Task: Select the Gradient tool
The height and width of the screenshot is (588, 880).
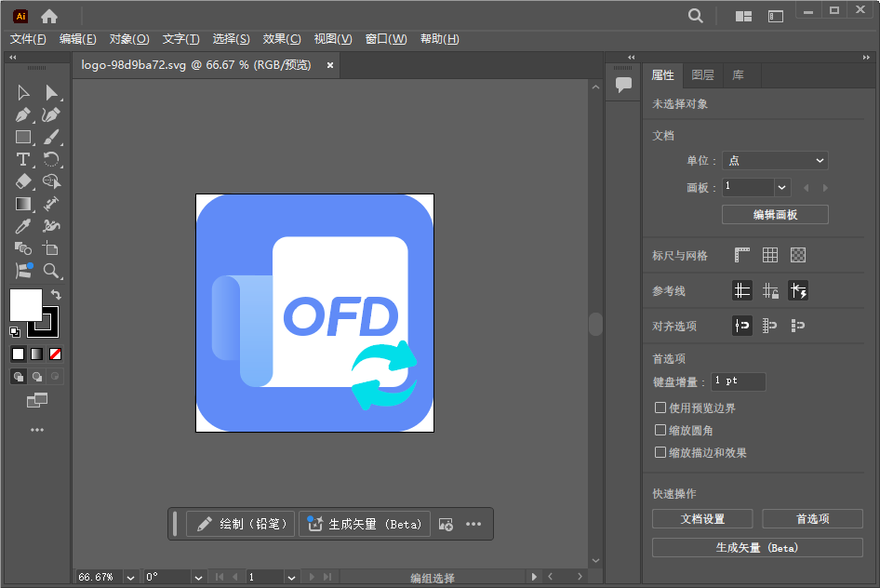Action: (22, 203)
